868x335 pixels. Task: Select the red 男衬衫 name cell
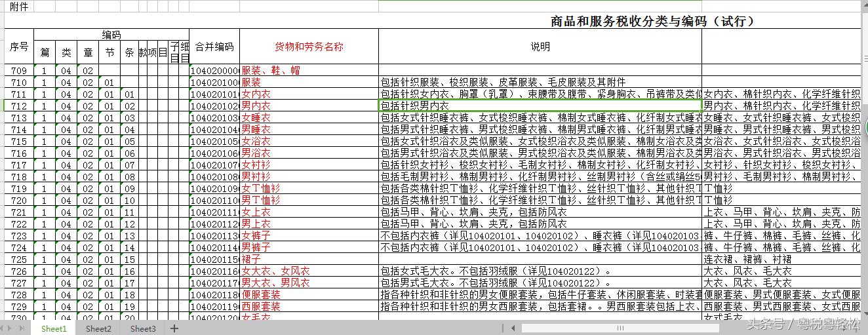click(x=309, y=176)
